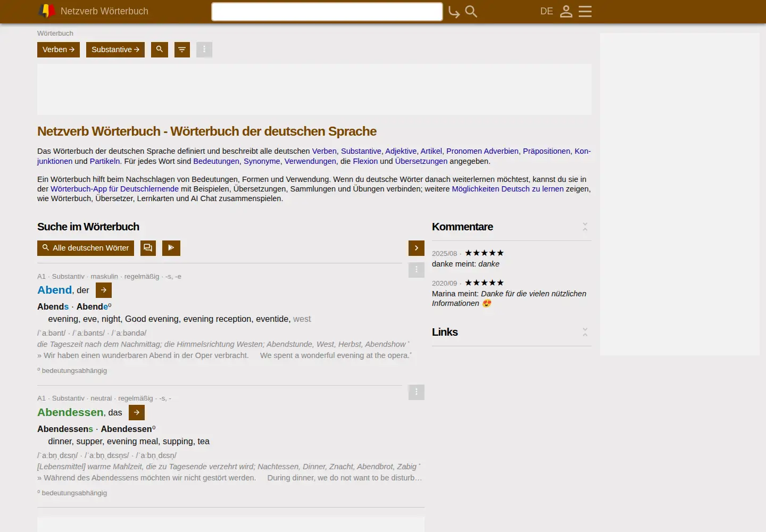Viewport: 766px width, 532px height.
Task: Click the 'danke meint' comment
Action: [x=465, y=264]
